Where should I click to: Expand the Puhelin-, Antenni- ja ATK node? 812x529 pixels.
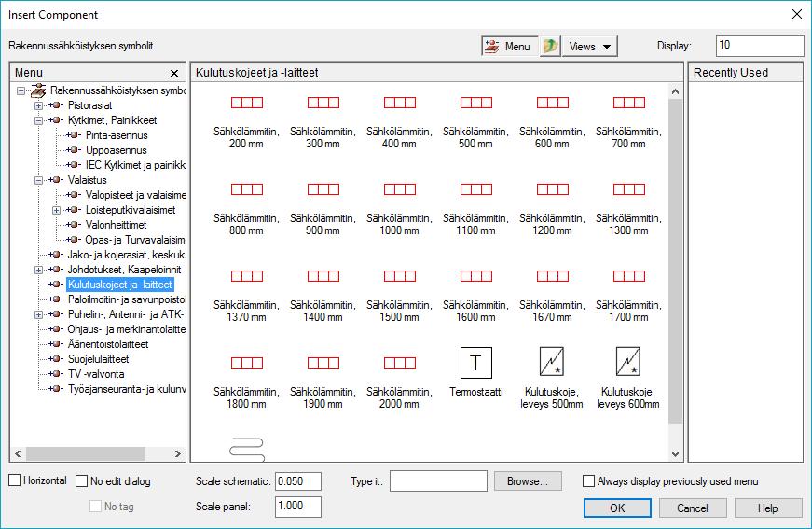click(x=38, y=314)
